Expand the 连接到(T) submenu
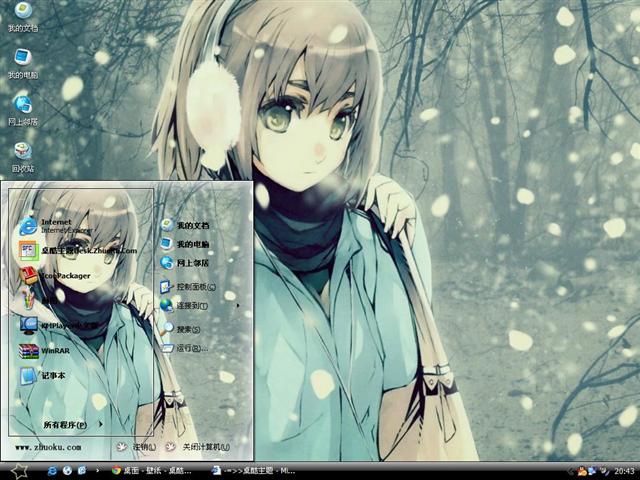 click(x=200, y=305)
